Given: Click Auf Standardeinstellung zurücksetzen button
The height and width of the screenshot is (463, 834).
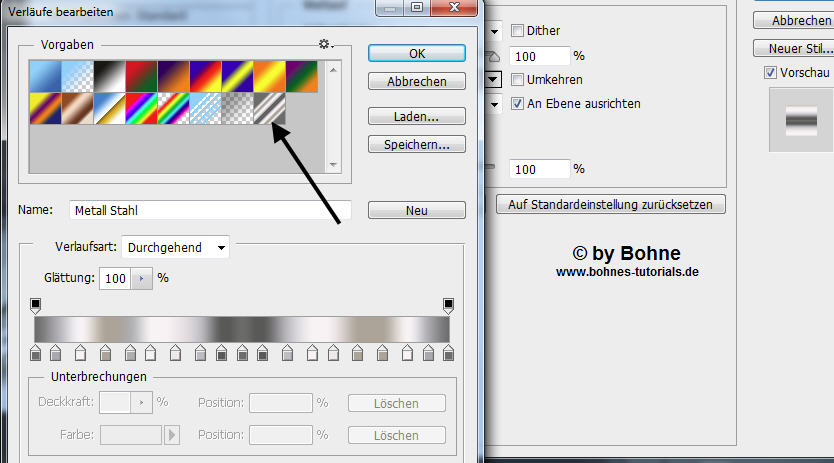Looking at the screenshot, I should pyautogui.click(x=610, y=204).
